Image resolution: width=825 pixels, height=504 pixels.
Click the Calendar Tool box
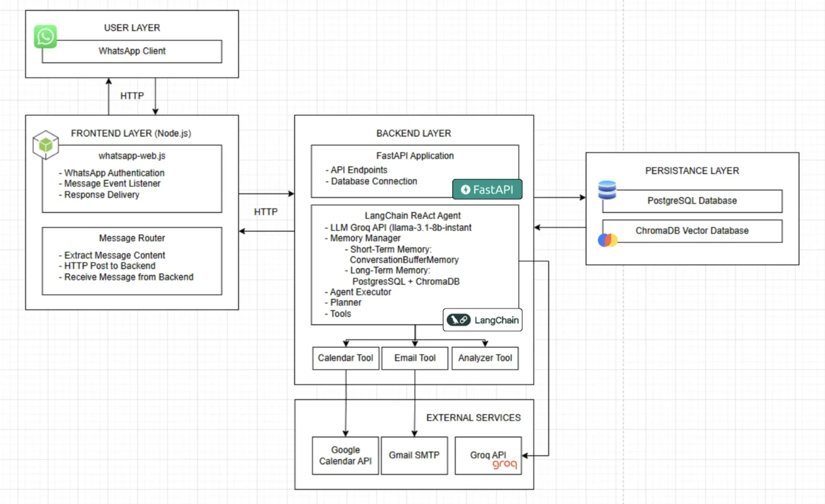(345, 358)
